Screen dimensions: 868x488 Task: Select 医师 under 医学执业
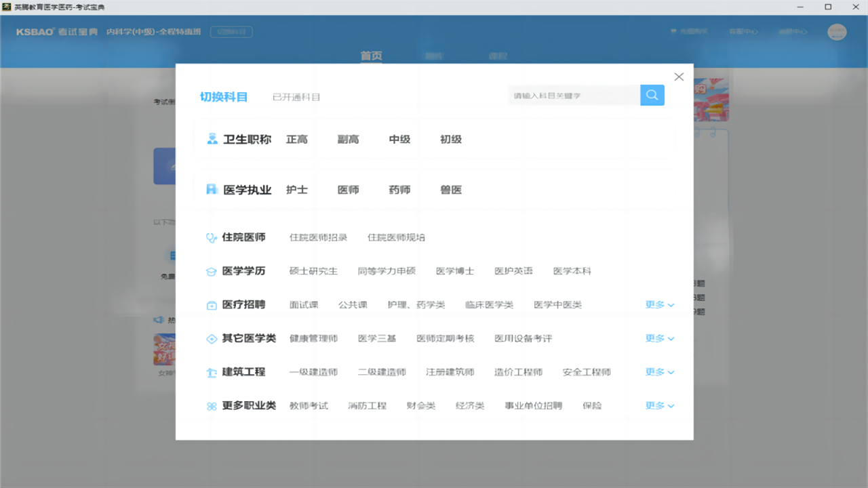(x=348, y=190)
